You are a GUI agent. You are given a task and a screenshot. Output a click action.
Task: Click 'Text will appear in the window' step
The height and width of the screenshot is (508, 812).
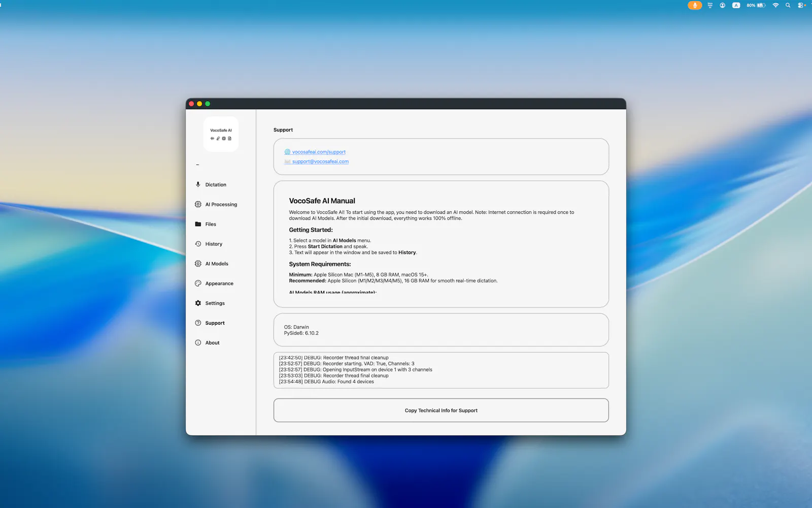353,252
